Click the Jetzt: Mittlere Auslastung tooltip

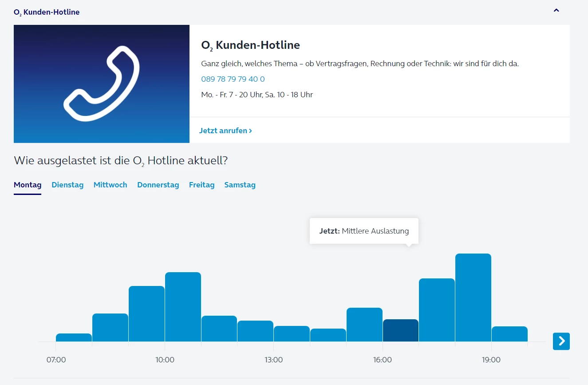(x=364, y=231)
